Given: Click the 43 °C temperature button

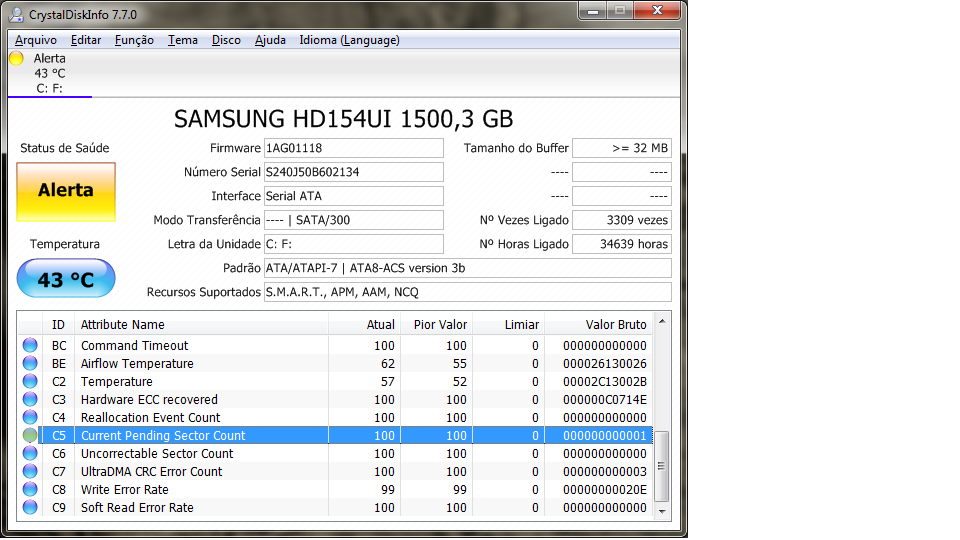Looking at the screenshot, I should pos(66,279).
